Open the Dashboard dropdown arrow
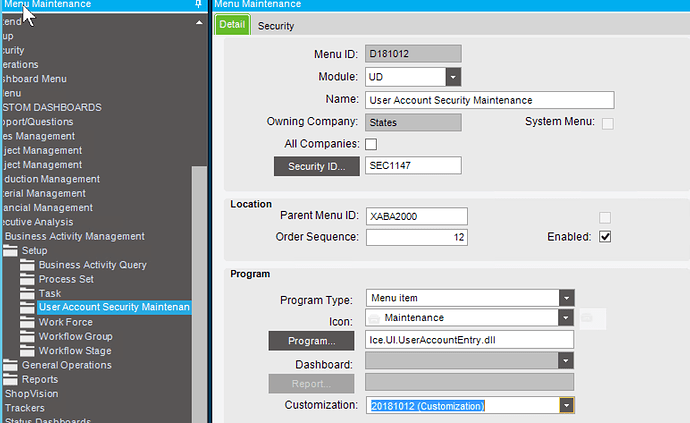690x423 pixels. point(566,361)
